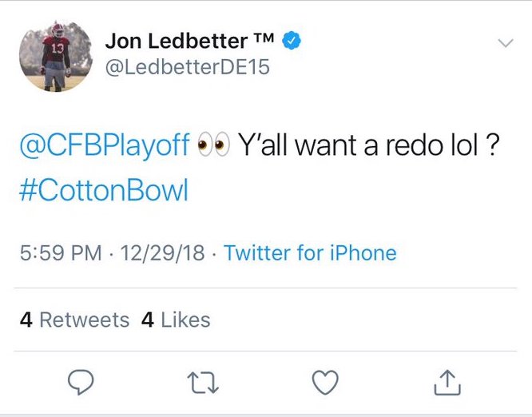532x417 pixels.
Task: Click the "Y'all want a redo lol ?" text
Action: [368, 145]
